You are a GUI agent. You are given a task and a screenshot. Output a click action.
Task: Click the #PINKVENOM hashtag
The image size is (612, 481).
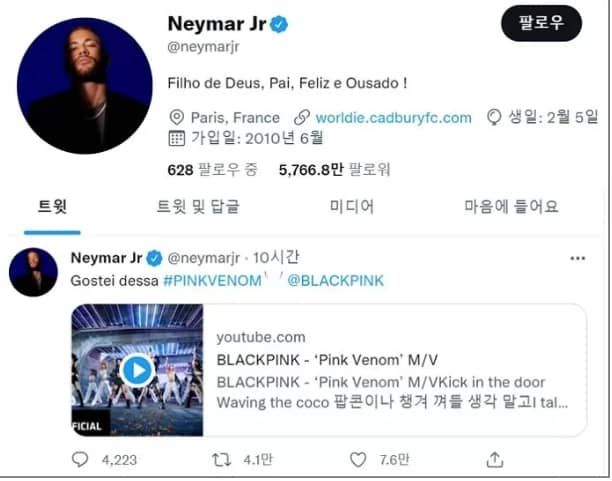point(212,281)
